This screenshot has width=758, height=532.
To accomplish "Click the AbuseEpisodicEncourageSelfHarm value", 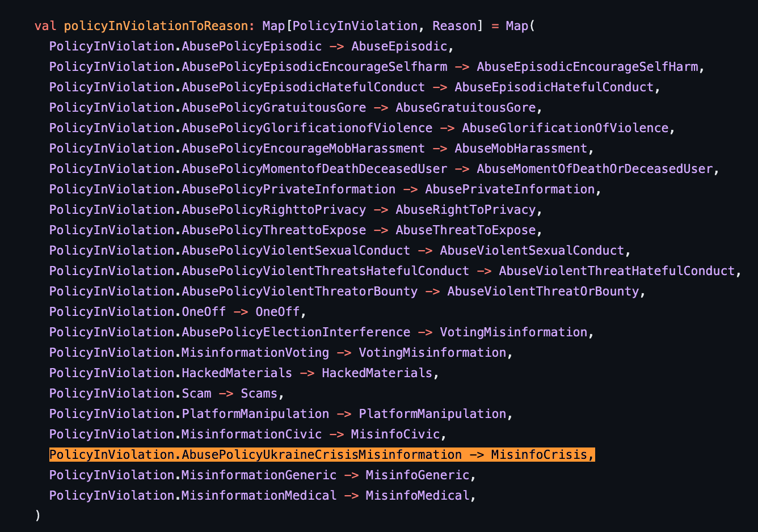I will [x=587, y=67].
